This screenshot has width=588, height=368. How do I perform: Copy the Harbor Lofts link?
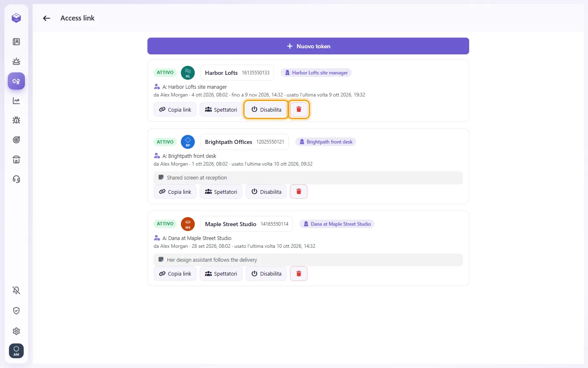tap(175, 110)
